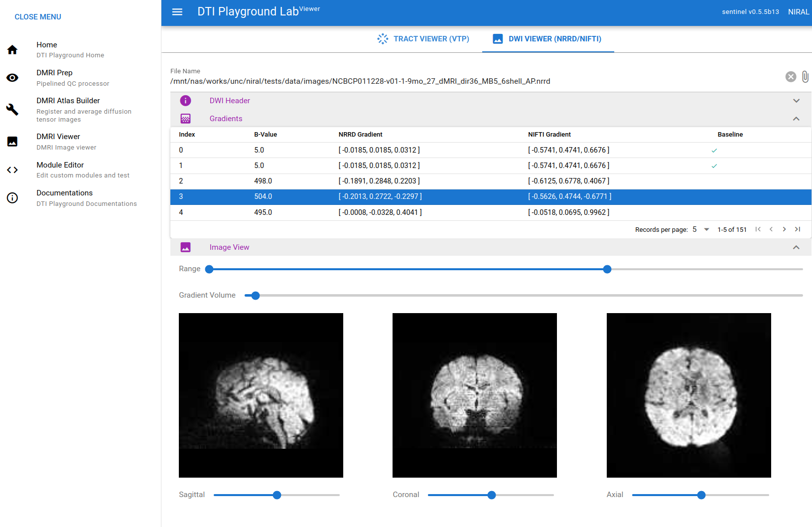Screen dimensions: 812x527
Task: Click the CLOSE MENU button
Action: coord(38,17)
